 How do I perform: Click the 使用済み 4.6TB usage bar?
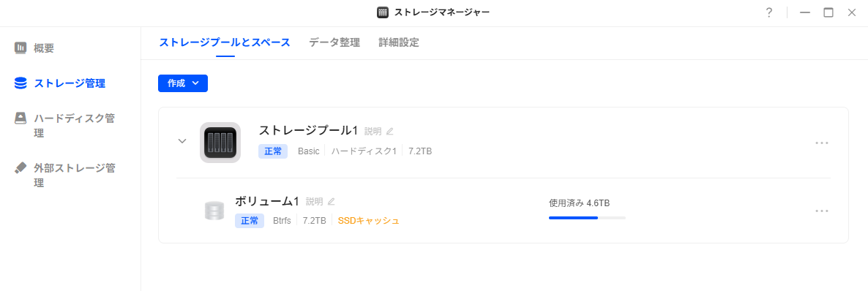(x=587, y=218)
